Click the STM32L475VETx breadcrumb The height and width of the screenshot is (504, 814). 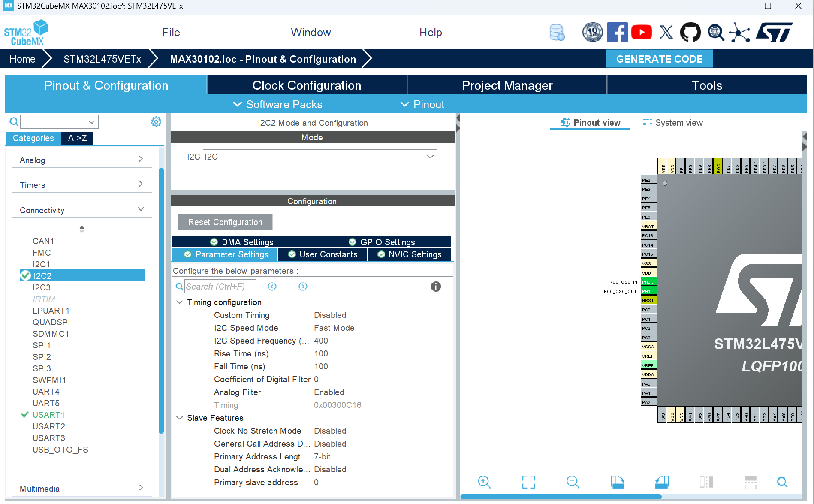(x=102, y=59)
